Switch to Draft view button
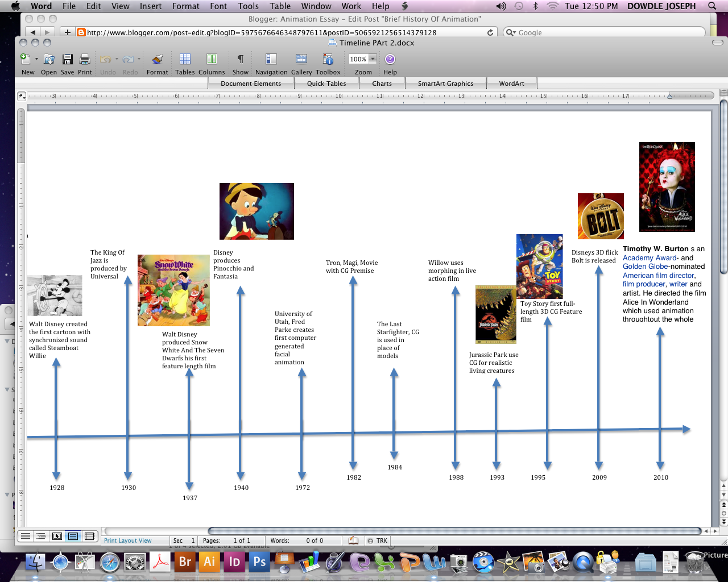 pyautogui.click(x=25, y=536)
